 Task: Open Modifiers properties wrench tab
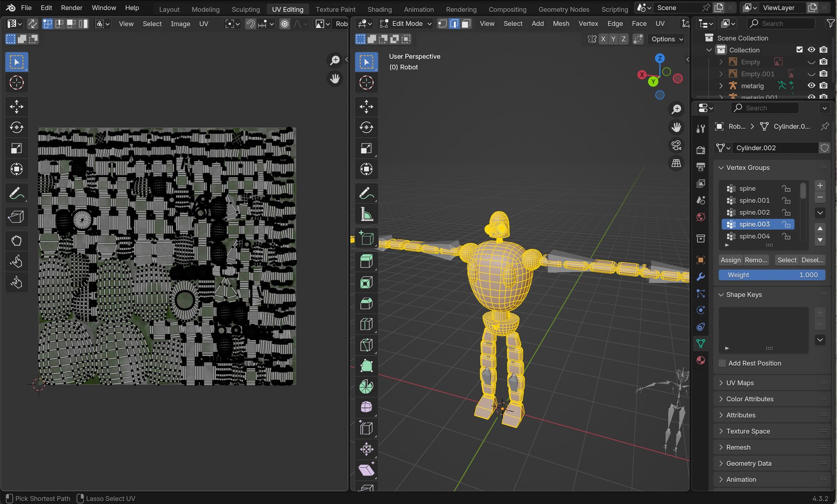pyautogui.click(x=701, y=277)
